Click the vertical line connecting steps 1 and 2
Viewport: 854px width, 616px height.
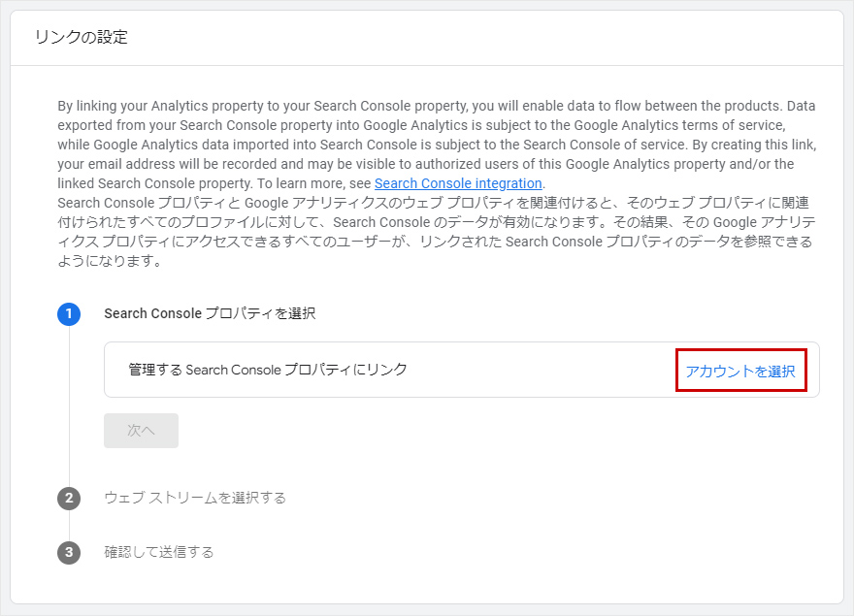(x=69, y=407)
